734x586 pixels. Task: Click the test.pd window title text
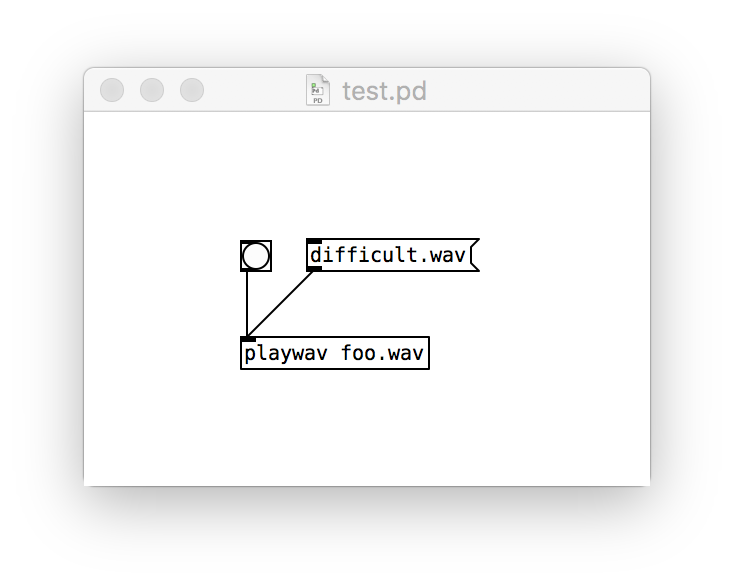384,91
